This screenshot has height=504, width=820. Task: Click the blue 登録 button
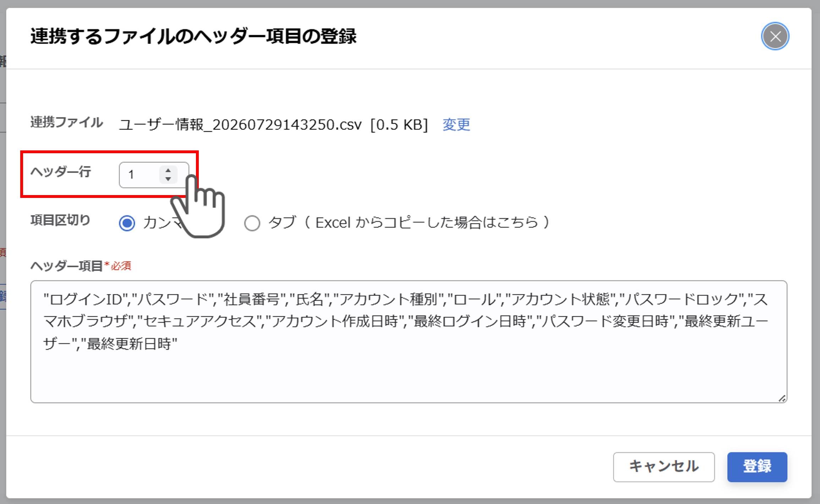757,467
